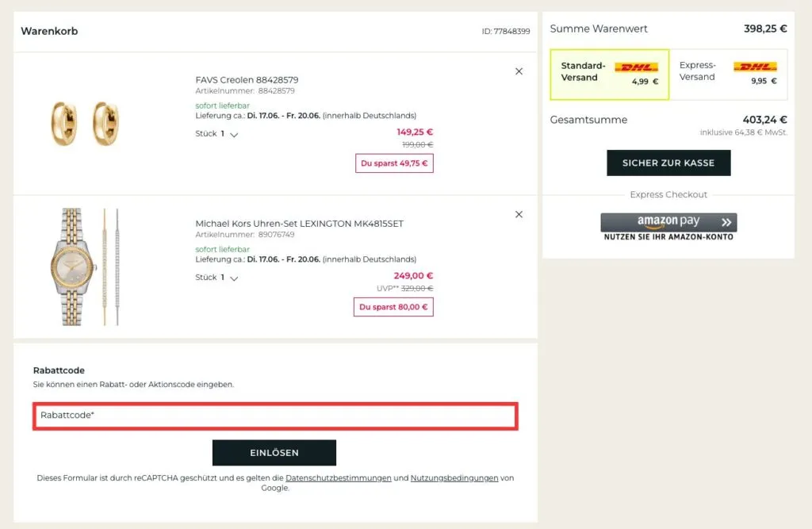Select Express-Versand shipping for 9,95 €
The width and height of the screenshot is (812, 529).
pos(730,73)
